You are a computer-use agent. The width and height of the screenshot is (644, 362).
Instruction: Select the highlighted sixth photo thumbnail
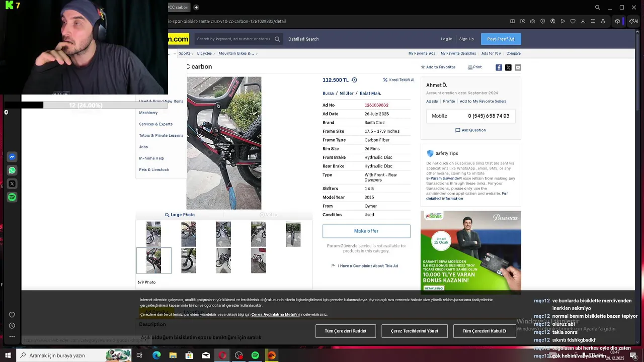pyautogui.click(x=153, y=260)
